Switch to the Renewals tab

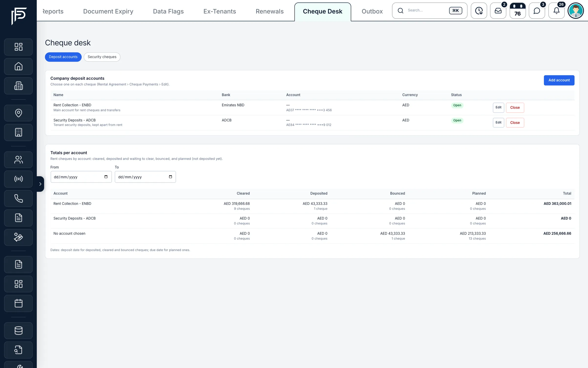pyautogui.click(x=269, y=11)
